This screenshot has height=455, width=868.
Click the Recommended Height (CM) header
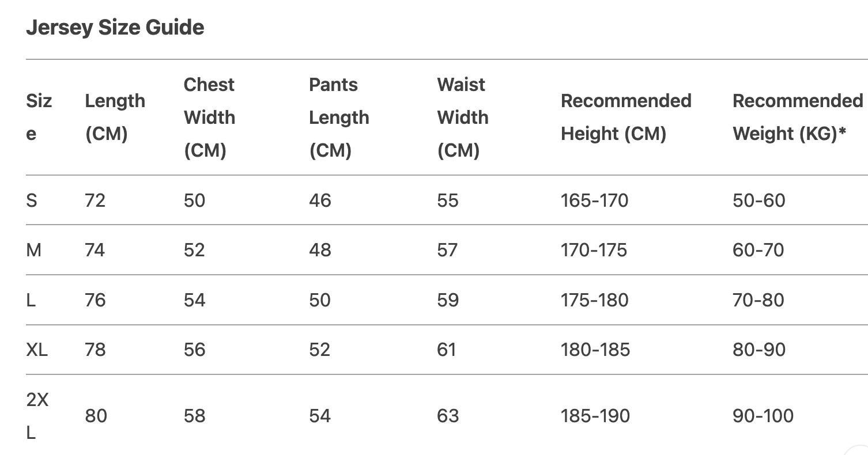pos(626,117)
